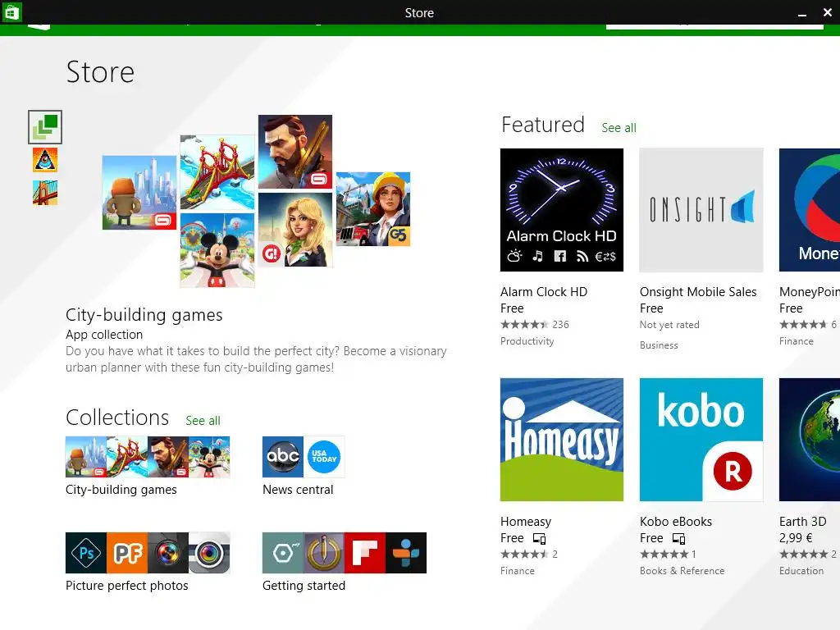See all Featured apps

click(x=619, y=128)
